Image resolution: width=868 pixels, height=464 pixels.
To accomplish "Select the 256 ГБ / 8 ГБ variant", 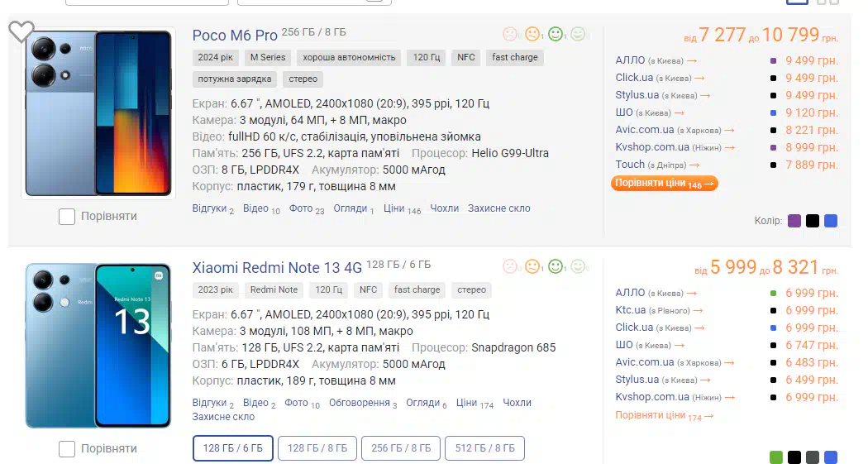I will tap(401, 448).
